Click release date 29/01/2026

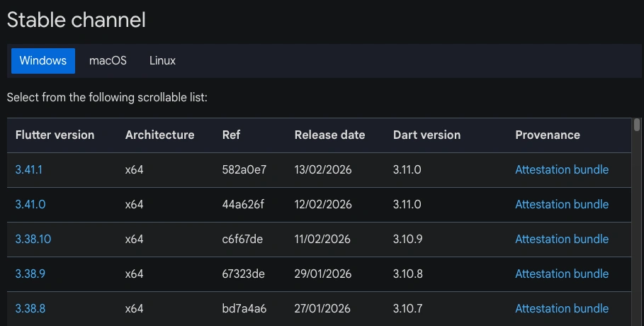coord(323,274)
